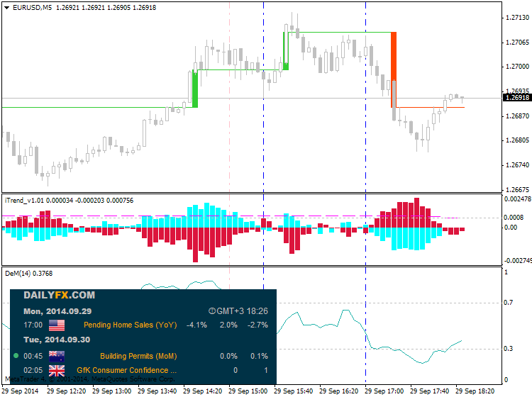Select the current price label 1.26918

point(517,98)
